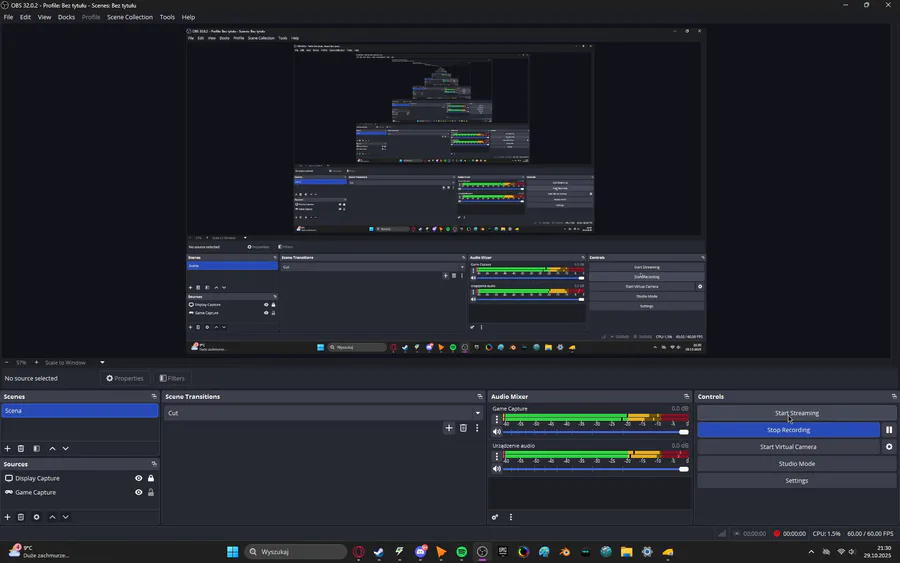Image resolution: width=900 pixels, height=563 pixels.
Task: Undock the Controls panel
Action: (x=894, y=396)
